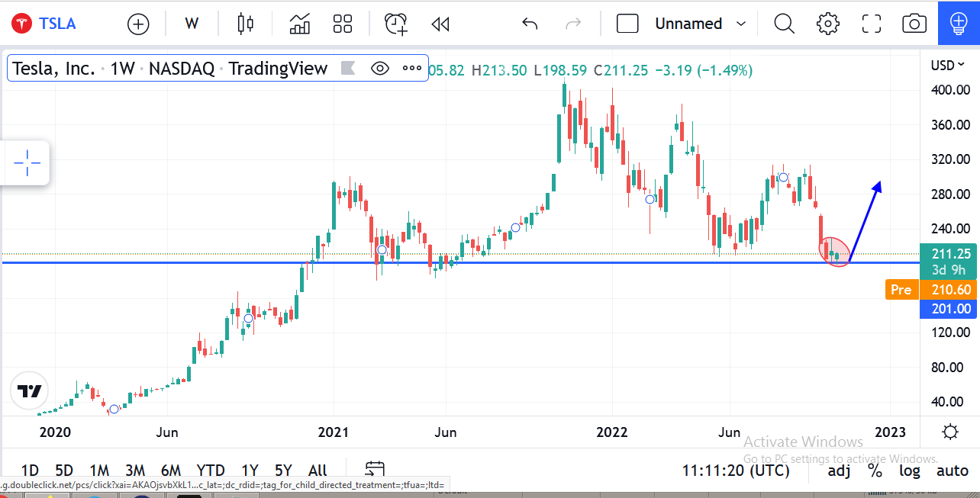Viewport: 980px width, 498px height.
Task: Select All date range
Action: 318,471
